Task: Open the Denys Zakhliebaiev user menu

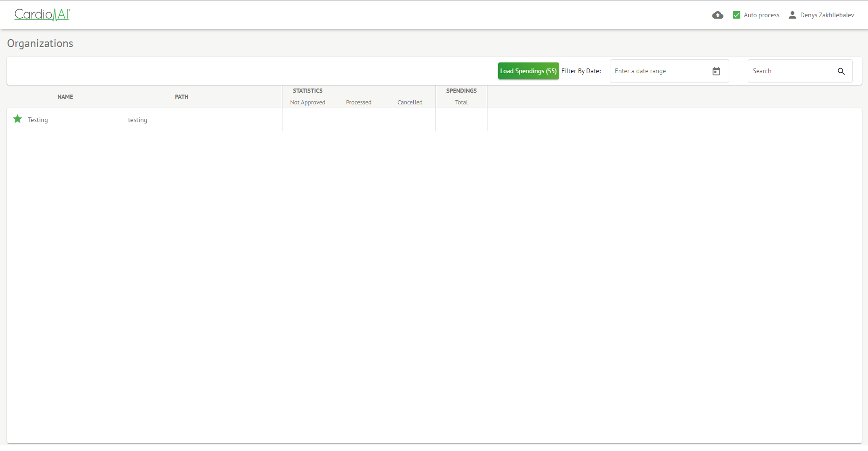Action: coord(827,15)
